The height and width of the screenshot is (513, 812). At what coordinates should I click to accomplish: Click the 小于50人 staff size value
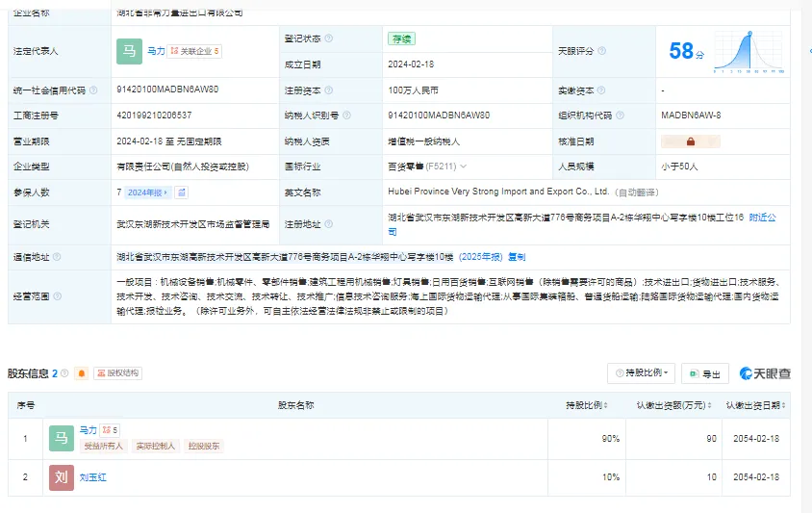tap(679, 167)
